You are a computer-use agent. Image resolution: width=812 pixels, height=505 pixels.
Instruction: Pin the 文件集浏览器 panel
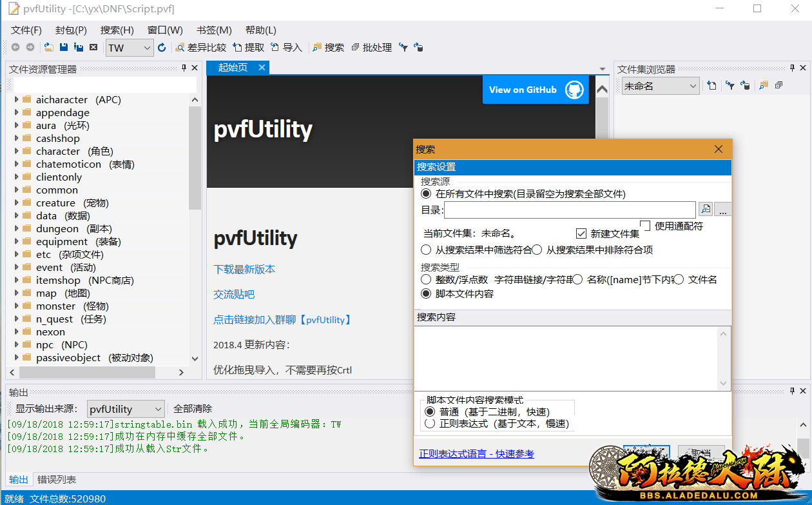[x=793, y=68]
